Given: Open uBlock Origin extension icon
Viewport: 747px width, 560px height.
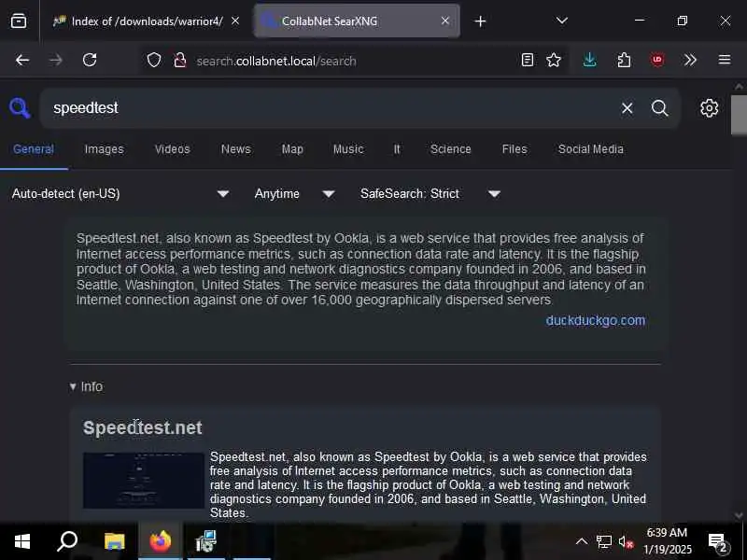Looking at the screenshot, I should [x=657, y=60].
